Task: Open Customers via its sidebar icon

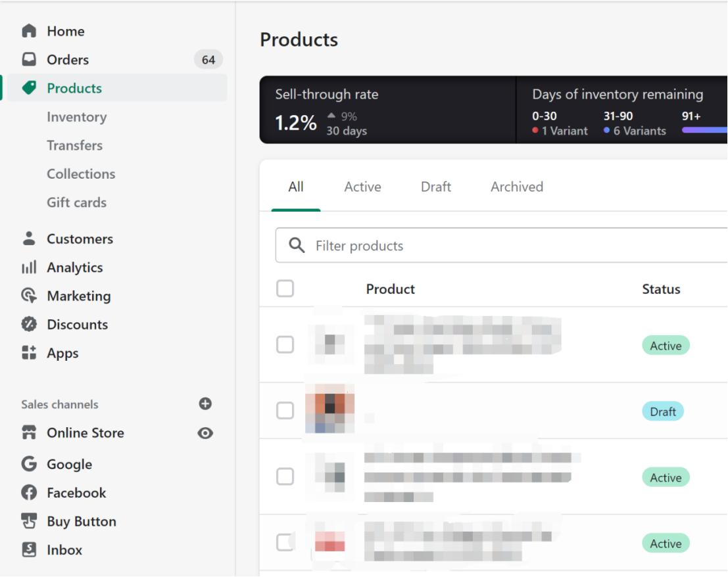Action: 28,239
